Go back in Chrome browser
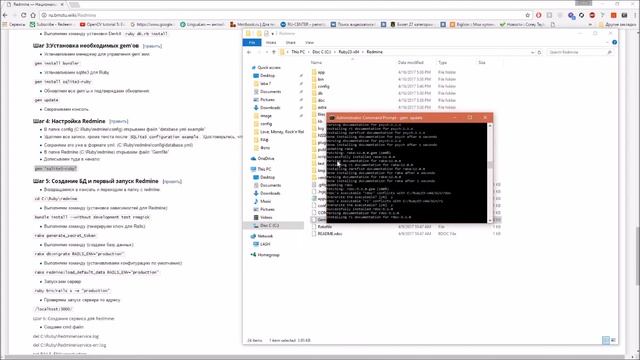The width and height of the screenshot is (640, 360). [5, 15]
